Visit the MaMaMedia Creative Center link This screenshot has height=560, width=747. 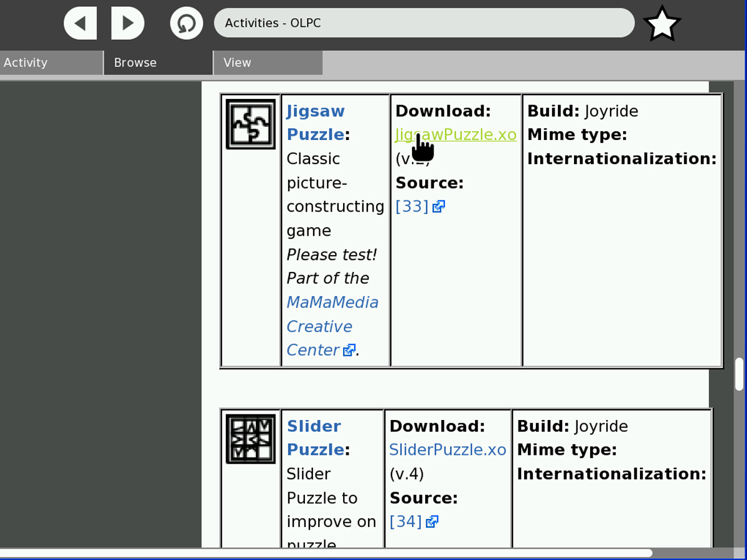[332, 326]
